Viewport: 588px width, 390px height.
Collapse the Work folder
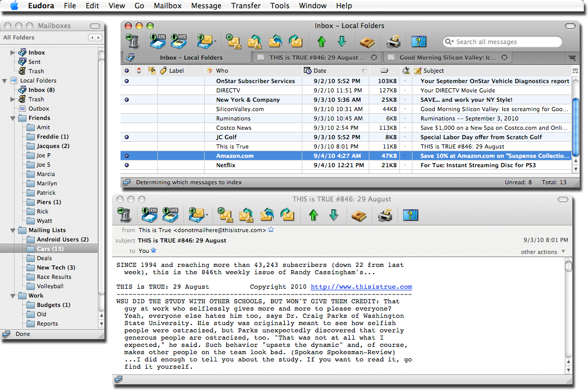coord(12,296)
